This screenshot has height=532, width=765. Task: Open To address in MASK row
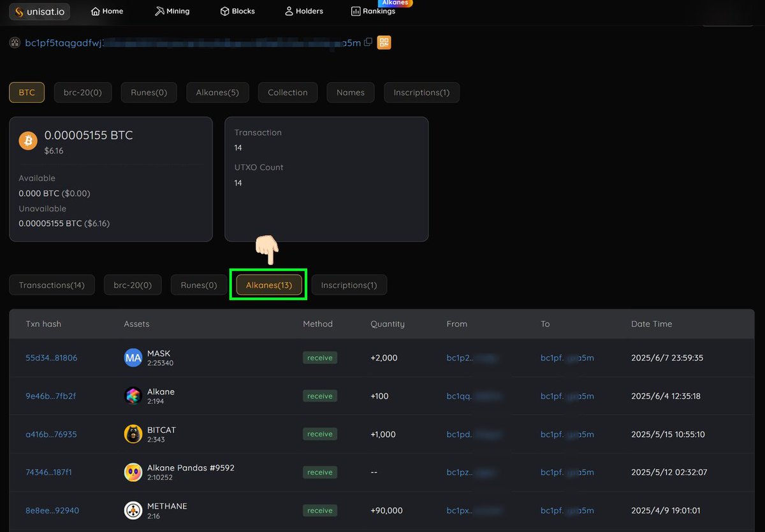(567, 358)
